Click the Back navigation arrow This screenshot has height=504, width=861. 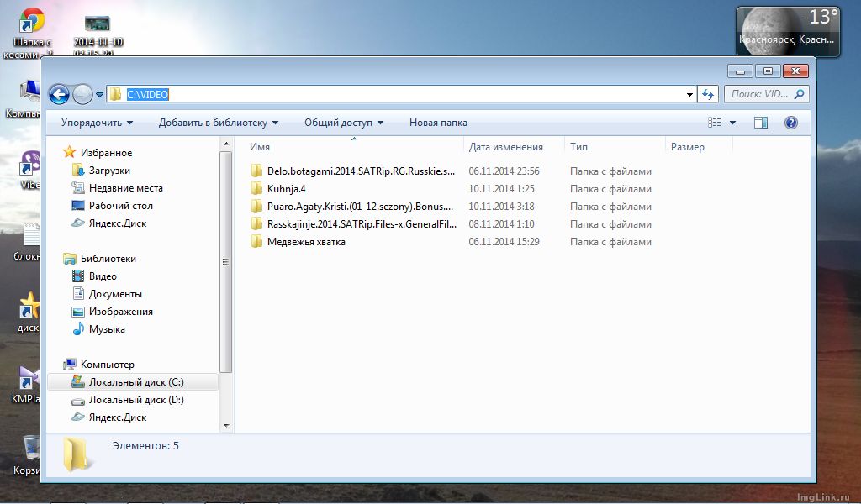pos(60,94)
